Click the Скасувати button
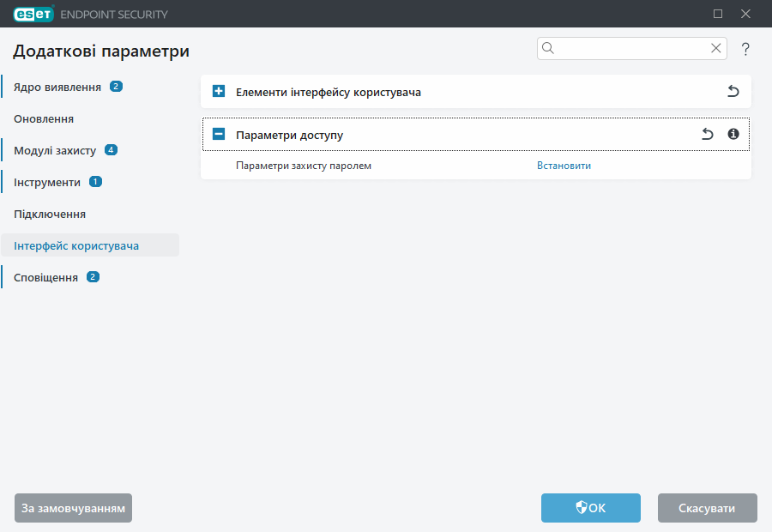 point(707,508)
